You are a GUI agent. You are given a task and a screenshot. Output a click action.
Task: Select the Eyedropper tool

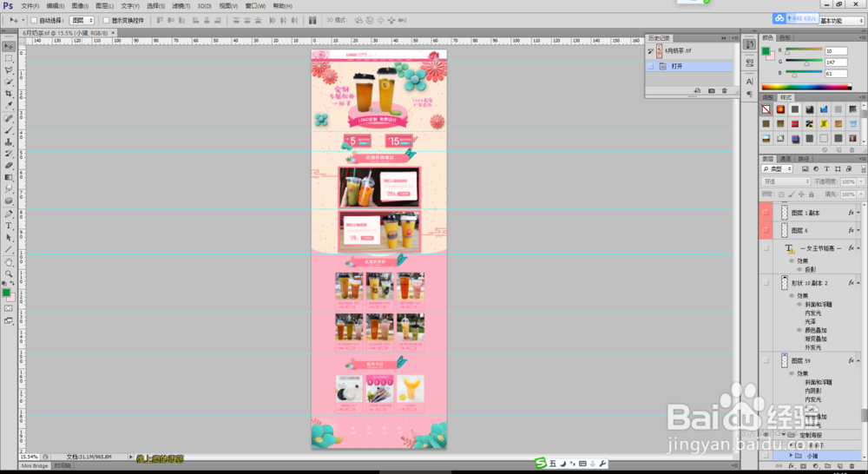click(x=9, y=105)
